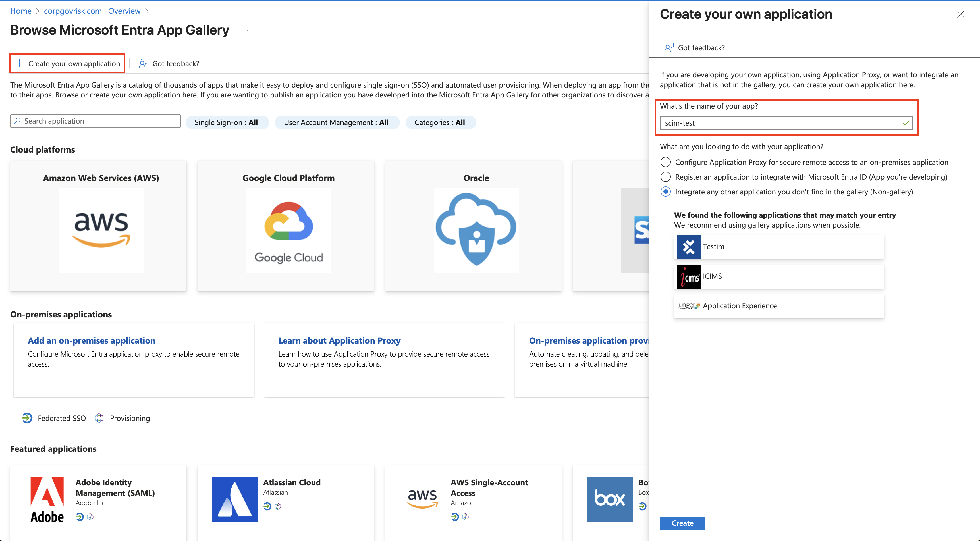980x541 pixels.
Task: Click the plus icon for Create your own application
Action: [19, 63]
